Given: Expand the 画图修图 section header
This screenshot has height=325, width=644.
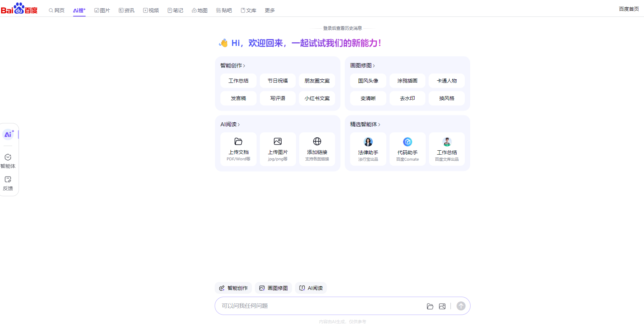Looking at the screenshot, I should coord(362,66).
